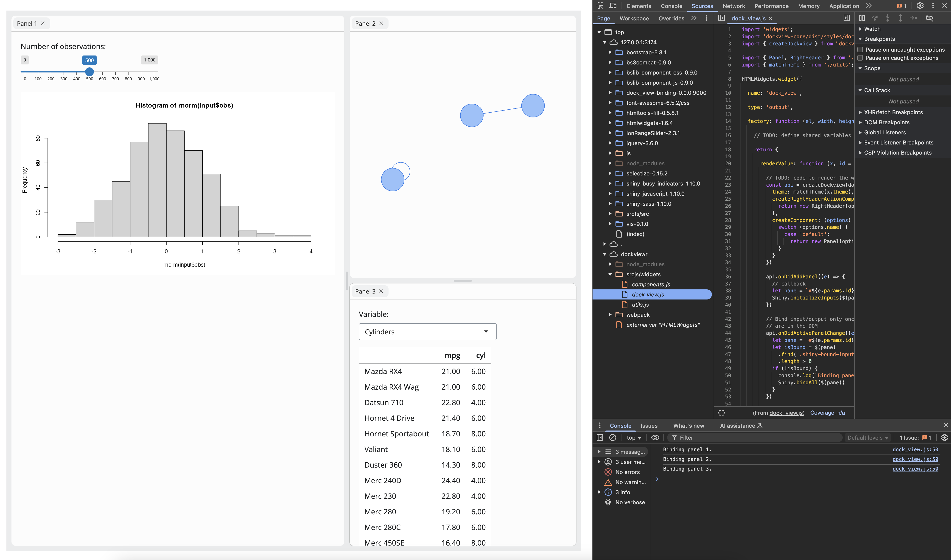Screen dimensions: 951x560
Task: Expand the vis-9.1.0 folder
Action: 610,224
